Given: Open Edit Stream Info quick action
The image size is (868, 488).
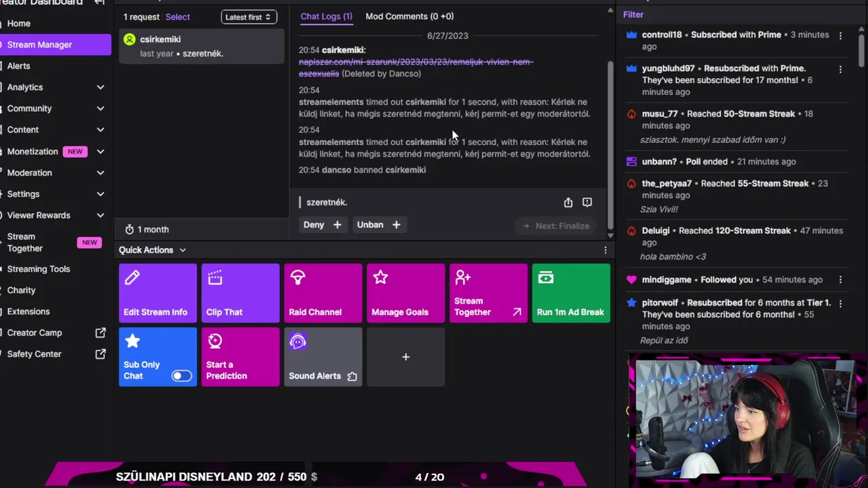Looking at the screenshot, I should (158, 293).
